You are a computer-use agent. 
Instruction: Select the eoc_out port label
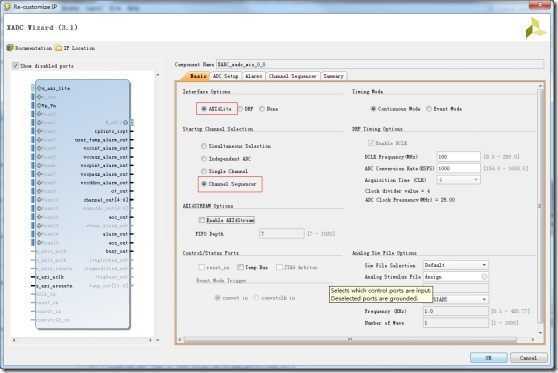[118, 217]
